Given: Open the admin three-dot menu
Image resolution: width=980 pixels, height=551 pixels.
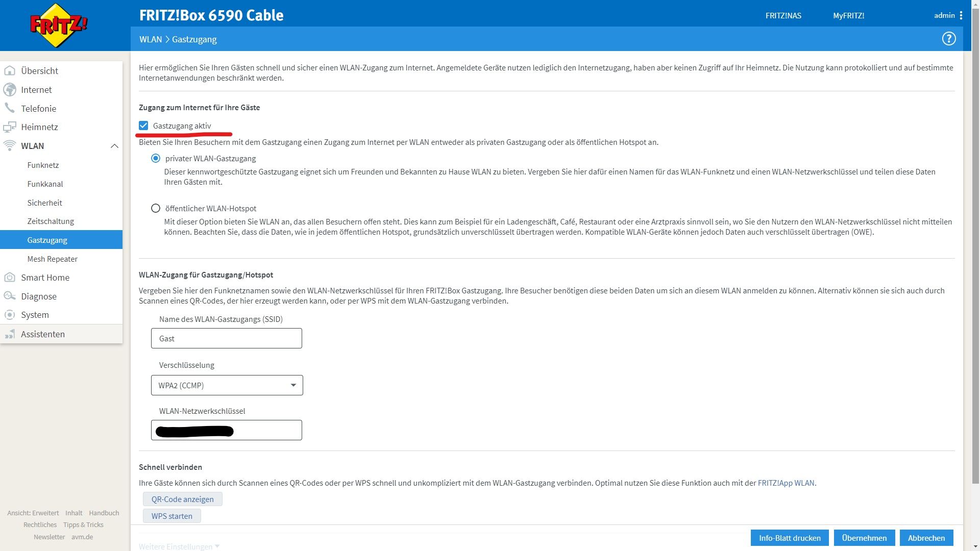Looking at the screenshot, I should [x=961, y=15].
